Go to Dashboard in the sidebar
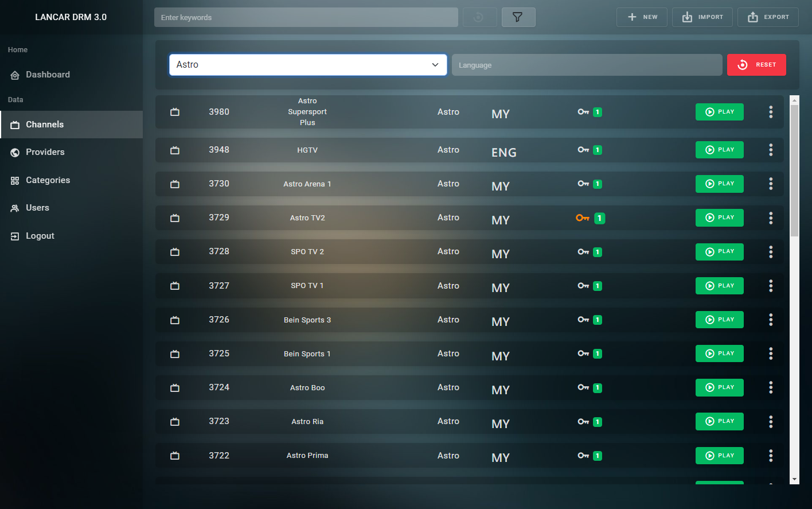 click(71, 75)
